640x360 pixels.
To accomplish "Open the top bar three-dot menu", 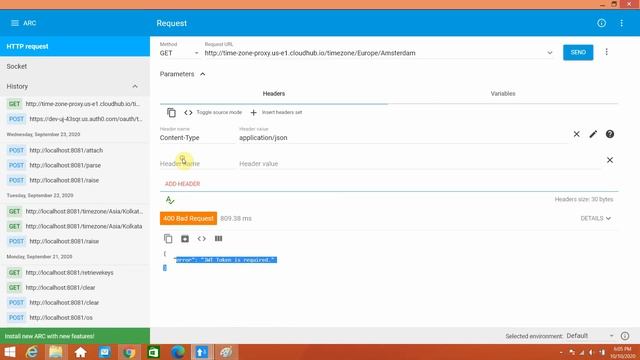I will [621, 23].
